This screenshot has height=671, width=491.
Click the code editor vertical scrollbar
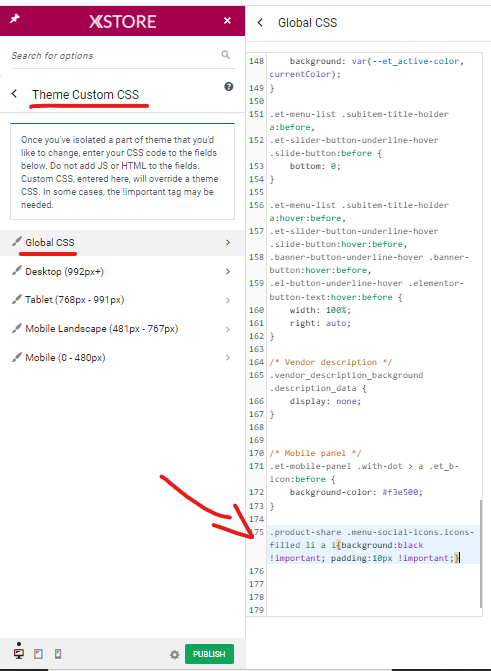tap(481, 554)
